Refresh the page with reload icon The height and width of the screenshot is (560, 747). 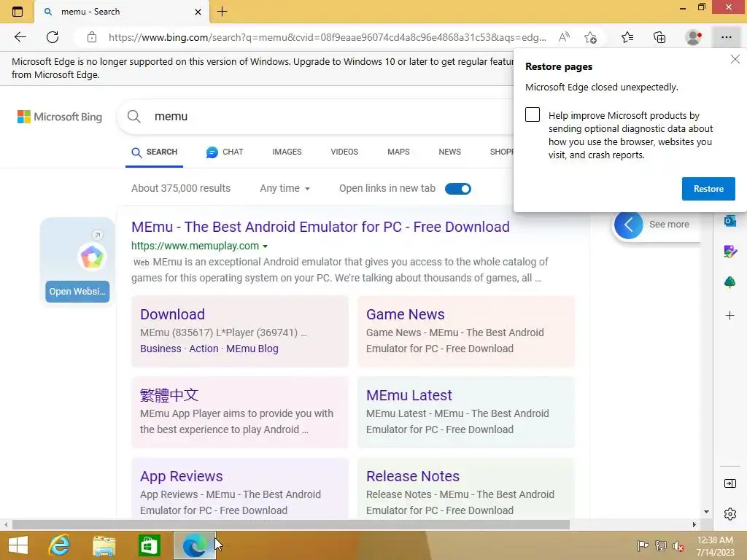(53, 37)
